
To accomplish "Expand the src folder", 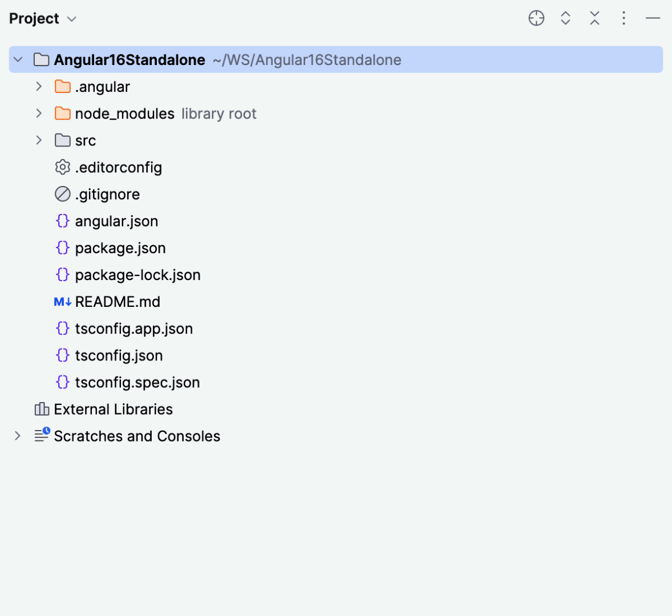I will point(38,140).
